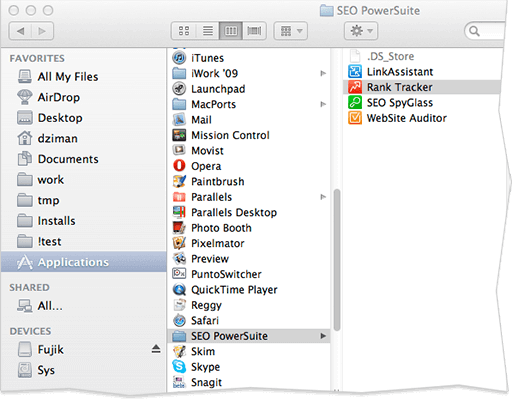Go forward with the right arrow button
512x399 pixels.
[42, 31]
